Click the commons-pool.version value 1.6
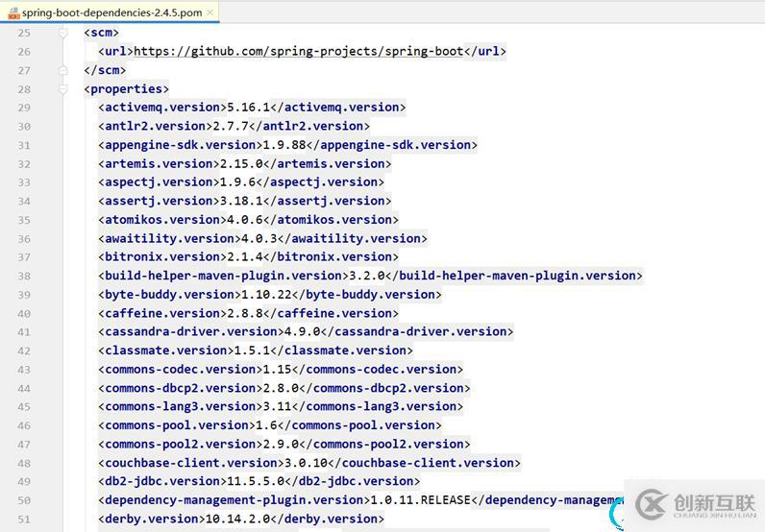This screenshot has height=532, width=765. pos(266,425)
